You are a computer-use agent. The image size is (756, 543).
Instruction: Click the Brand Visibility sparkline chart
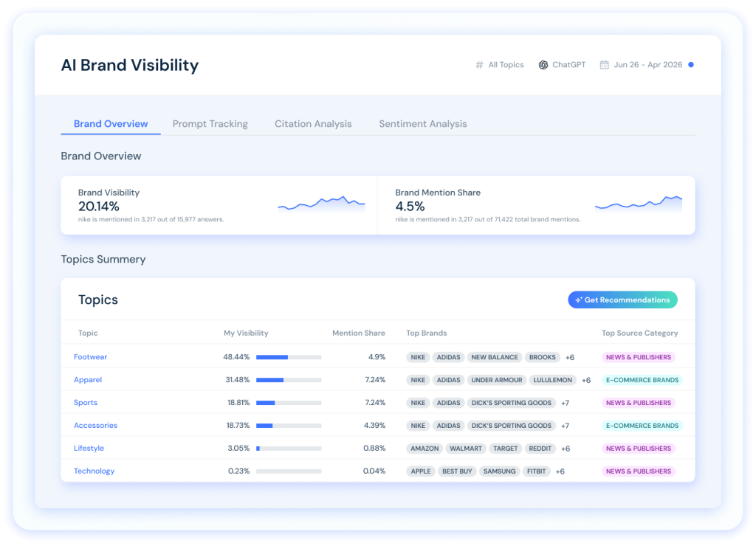(322, 204)
